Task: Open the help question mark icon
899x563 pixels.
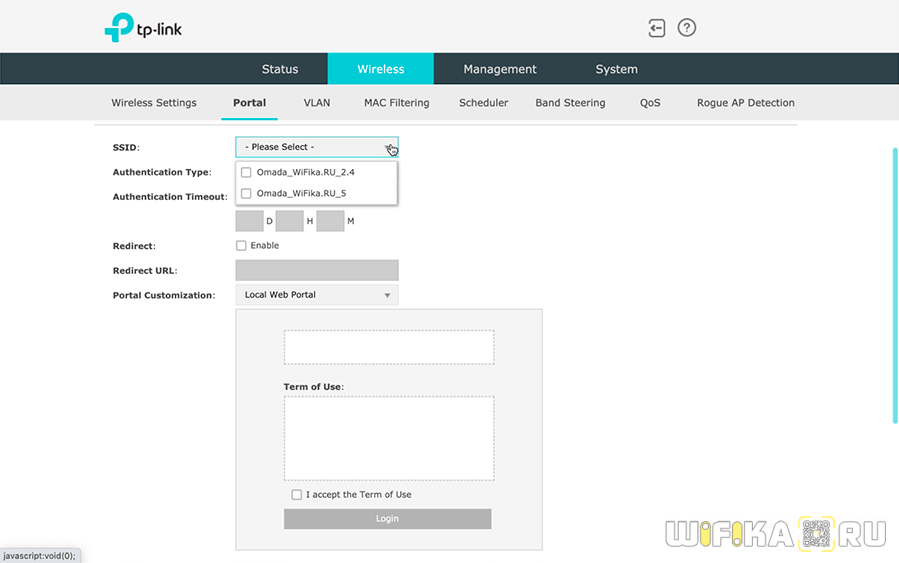Action: click(x=687, y=28)
